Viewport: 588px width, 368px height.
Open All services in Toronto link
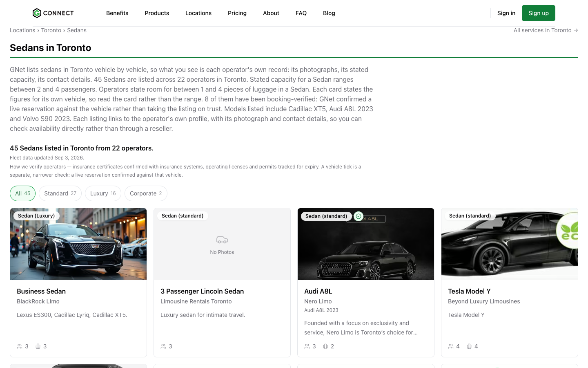tap(546, 30)
